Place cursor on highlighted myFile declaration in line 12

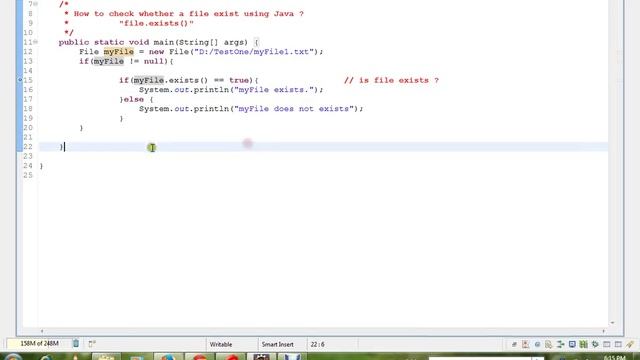coord(118,52)
